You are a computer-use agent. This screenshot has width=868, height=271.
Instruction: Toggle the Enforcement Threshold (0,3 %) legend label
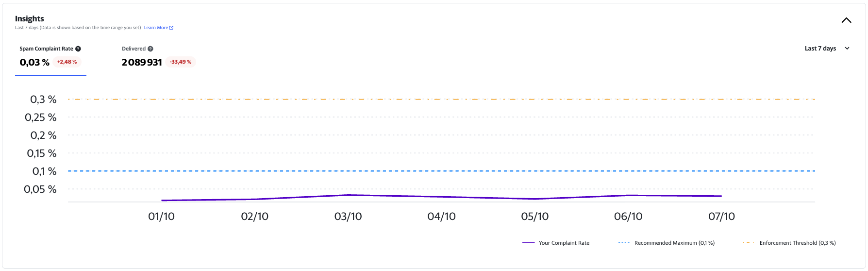pyautogui.click(x=797, y=243)
